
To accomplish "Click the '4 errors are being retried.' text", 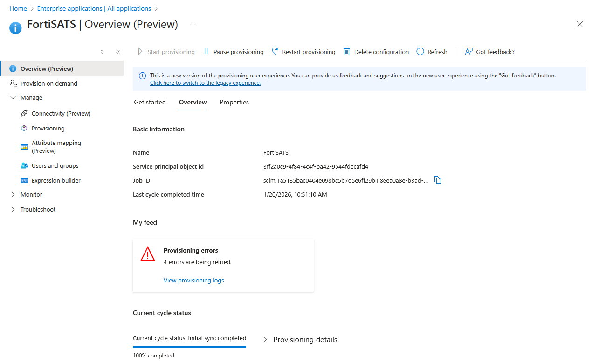I will (x=198, y=262).
